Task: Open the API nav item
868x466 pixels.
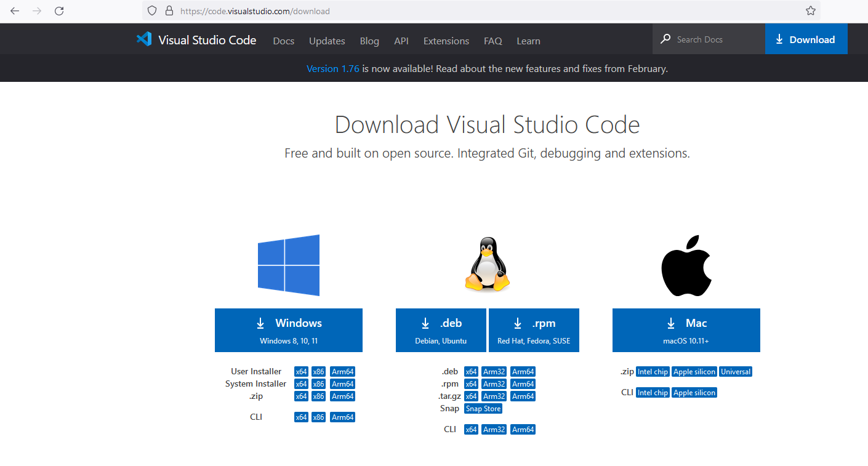Action: click(x=401, y=41)
